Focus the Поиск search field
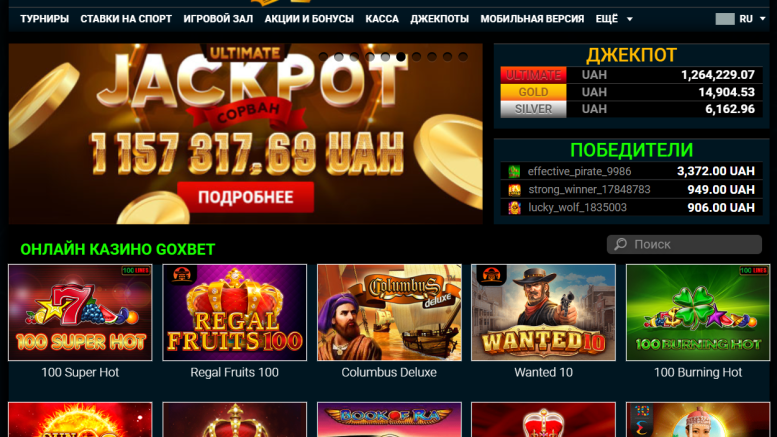The image size is (777, 437). (684, 244)
